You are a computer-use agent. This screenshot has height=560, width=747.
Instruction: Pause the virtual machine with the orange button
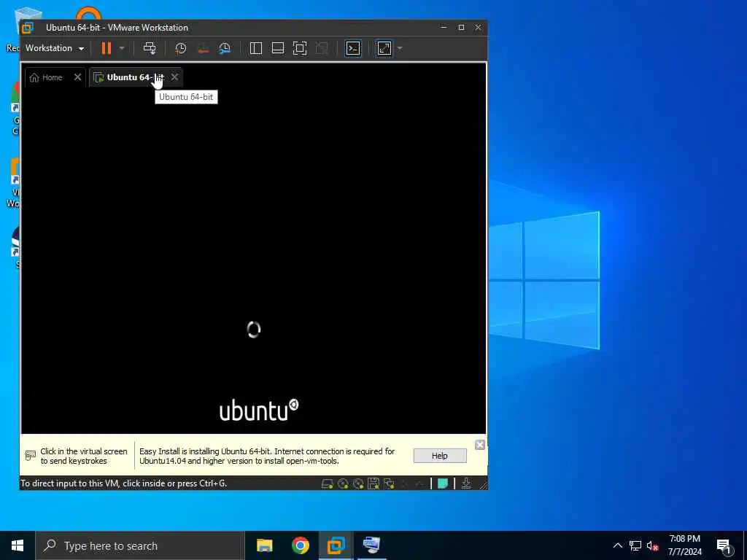tap(107, 48)
